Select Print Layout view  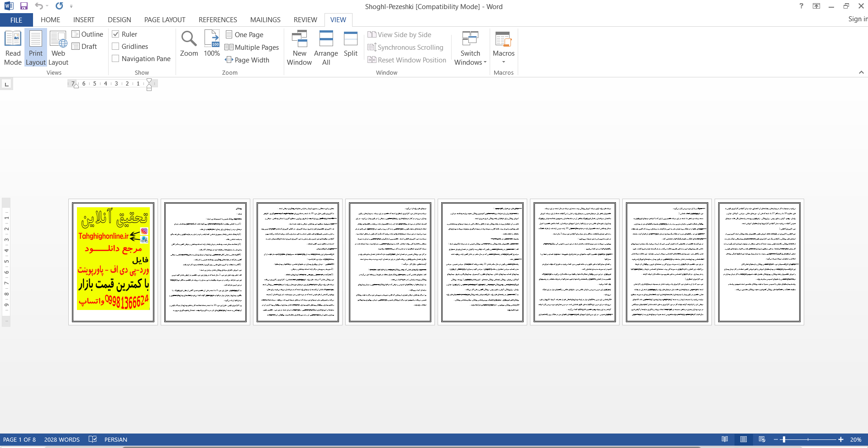36,48
